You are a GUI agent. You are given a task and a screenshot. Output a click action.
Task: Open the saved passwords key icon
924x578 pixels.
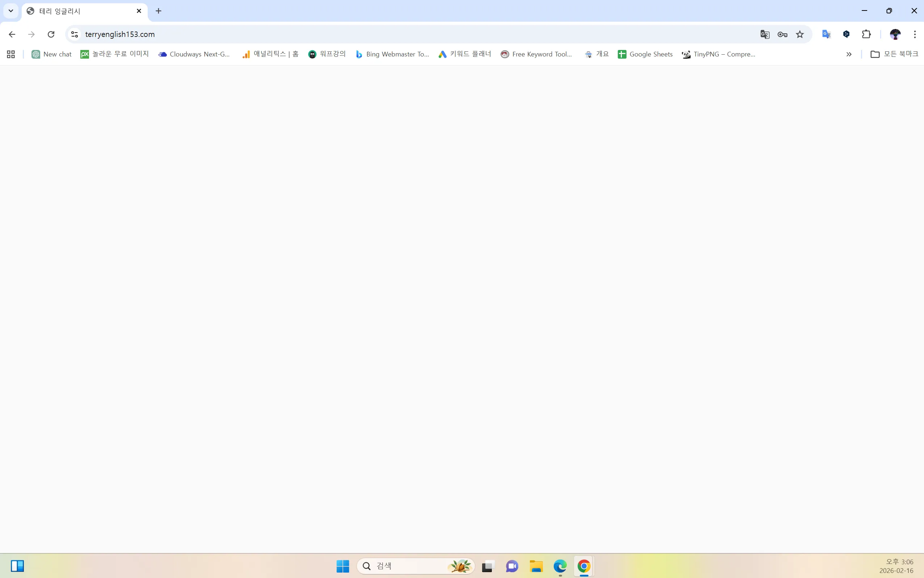[x=782, y=34]
